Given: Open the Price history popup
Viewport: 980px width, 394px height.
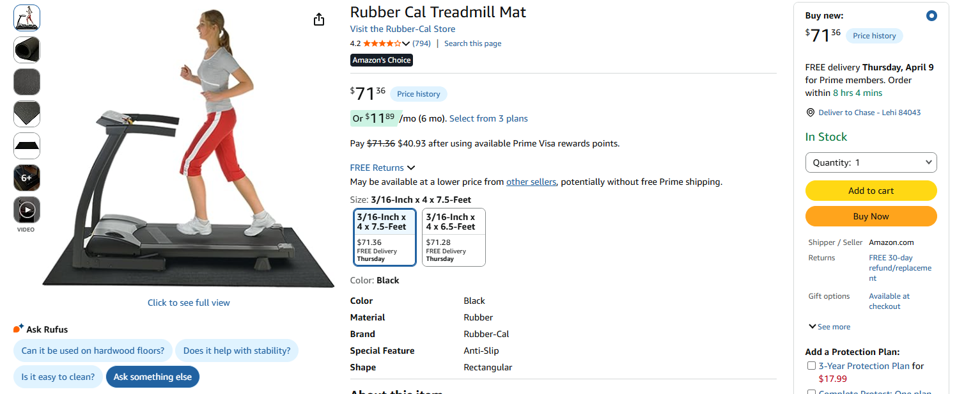Looking at the screenshot, I should click(x=418, y=93).
